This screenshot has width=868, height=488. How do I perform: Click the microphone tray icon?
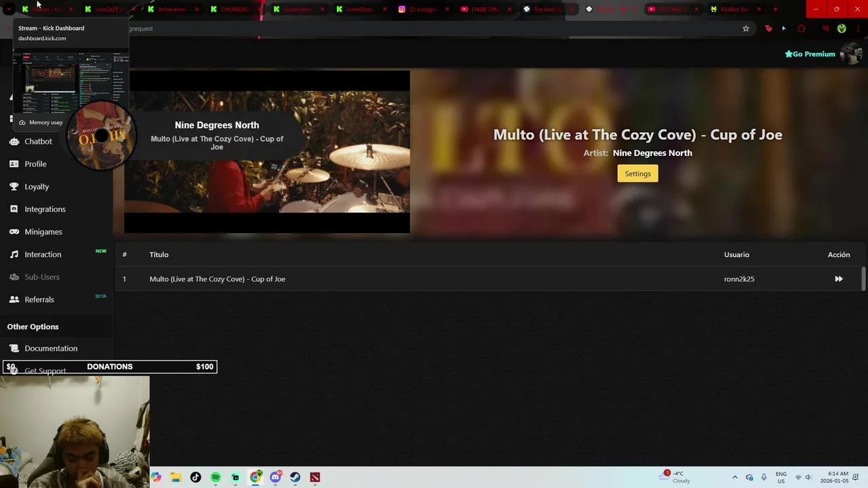[x=764, y=477]
